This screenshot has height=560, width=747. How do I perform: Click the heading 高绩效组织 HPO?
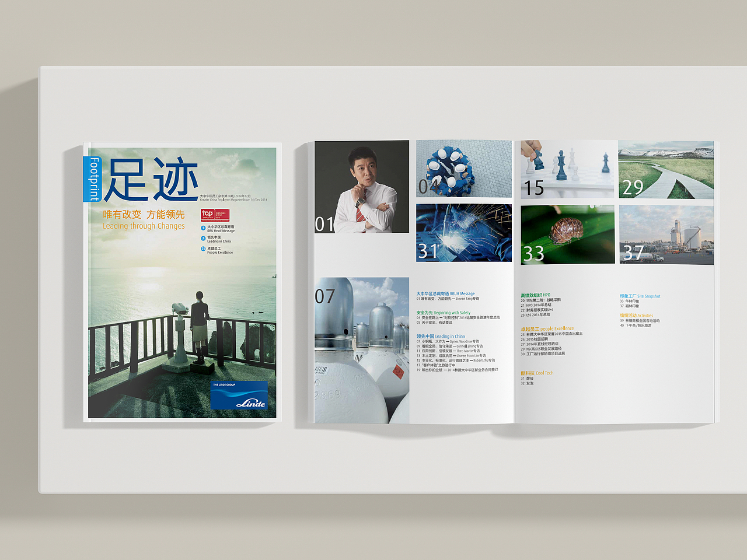(x=536, y=295)
